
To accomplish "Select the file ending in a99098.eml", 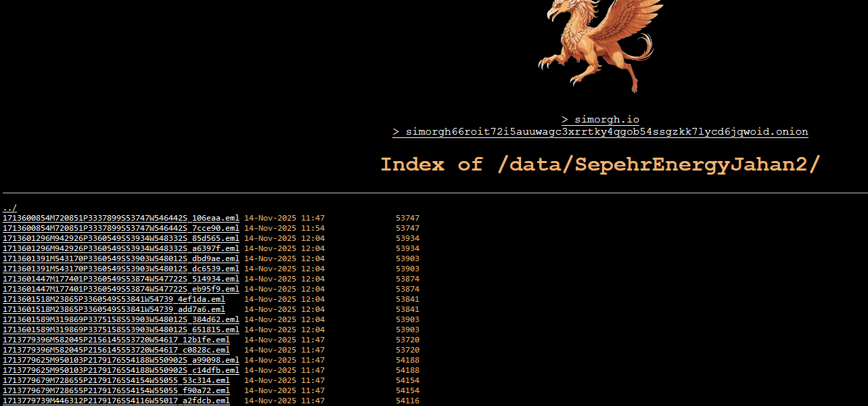I will point(120,360).
